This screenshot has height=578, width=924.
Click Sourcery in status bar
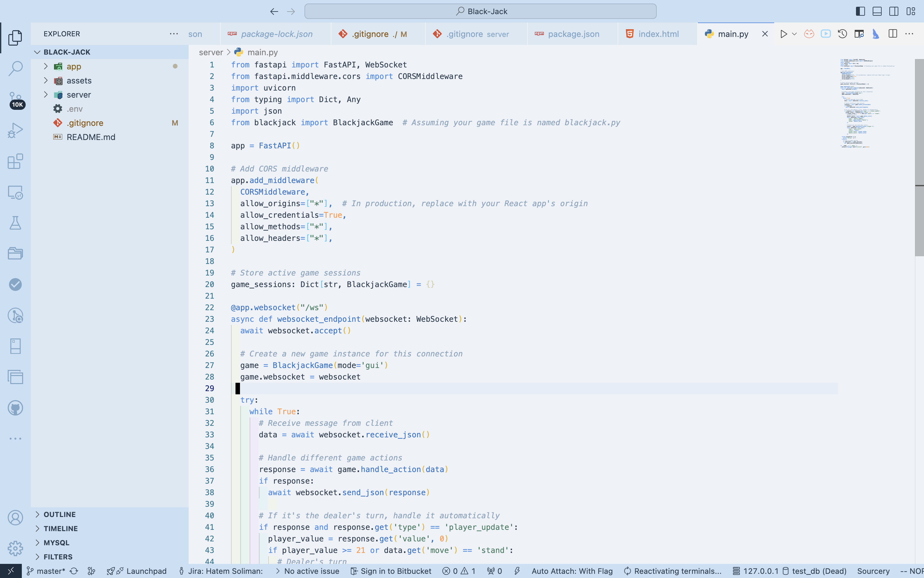coord(873,571)
